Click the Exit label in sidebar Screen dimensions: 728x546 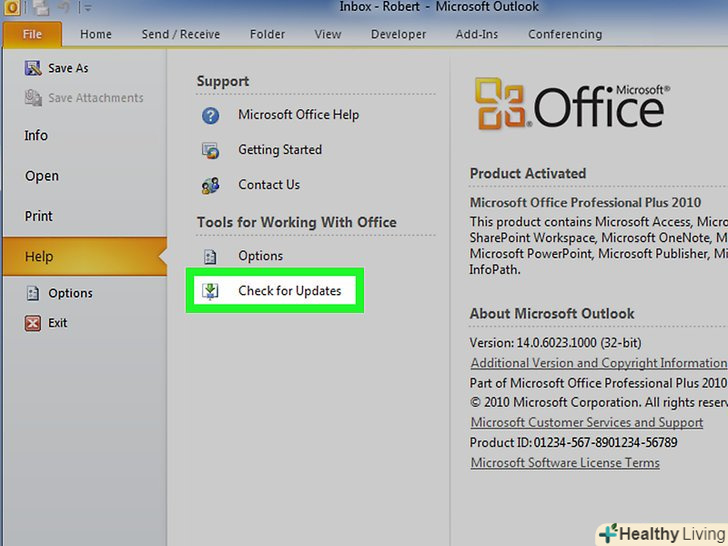pyautogui.click(x=58, y=323)
